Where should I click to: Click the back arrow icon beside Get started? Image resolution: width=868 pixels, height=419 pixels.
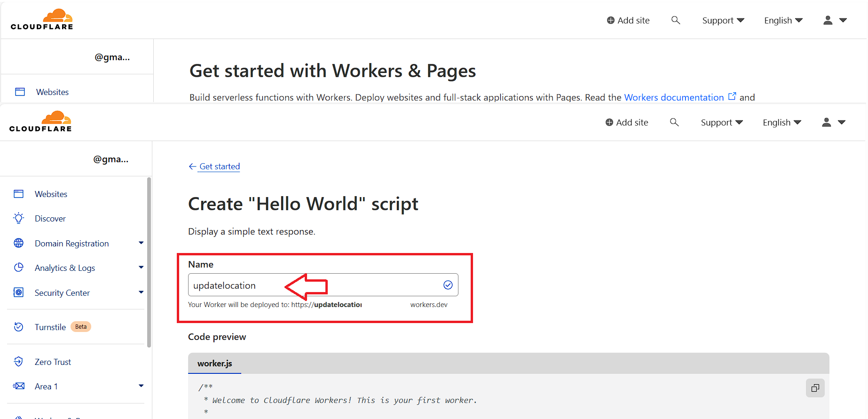point(192,166)
